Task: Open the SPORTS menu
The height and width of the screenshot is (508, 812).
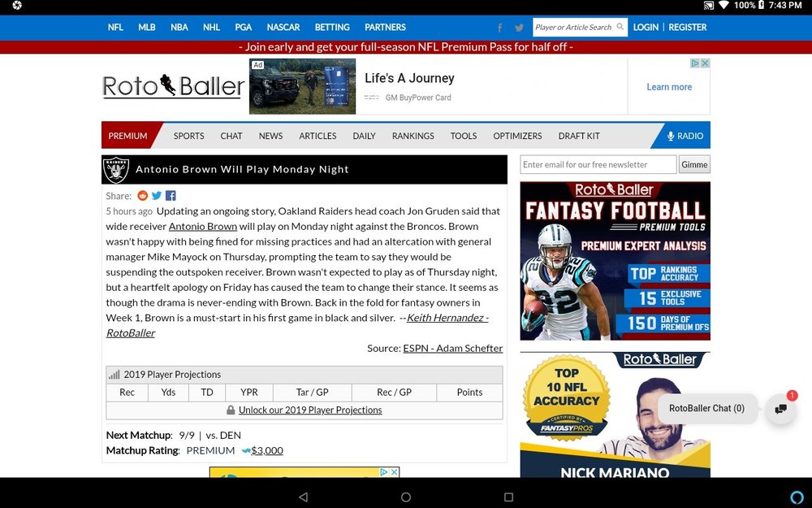Action: [188, 136]
